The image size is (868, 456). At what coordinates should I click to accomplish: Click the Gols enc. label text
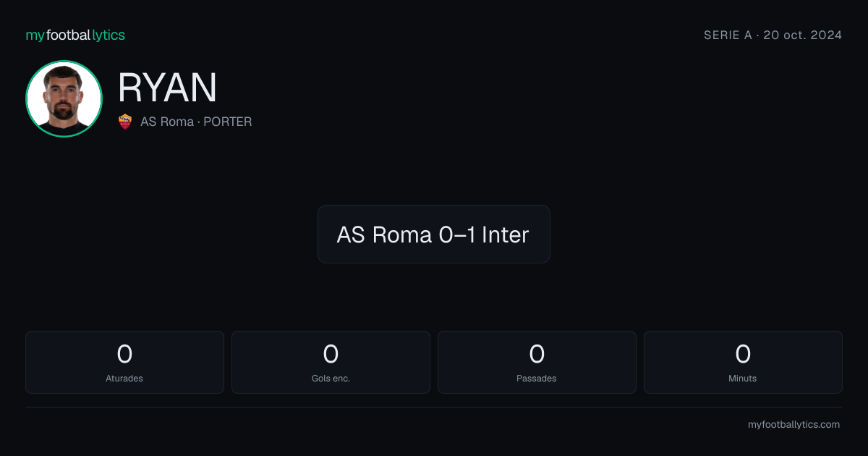point(331,379)
